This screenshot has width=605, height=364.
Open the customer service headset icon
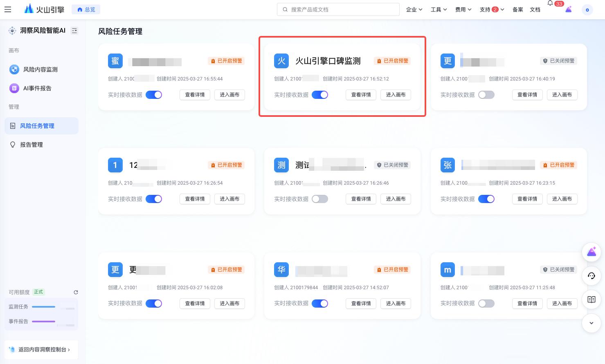[591, 276]
